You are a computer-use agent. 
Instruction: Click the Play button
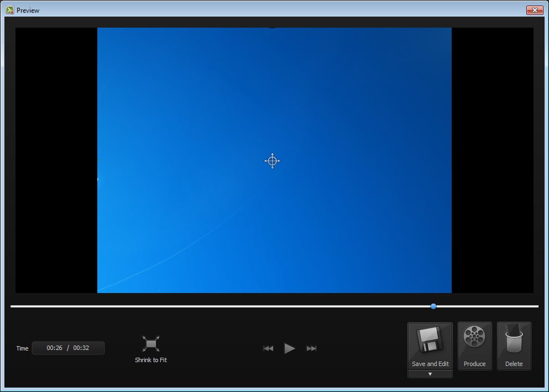tap(290, 348)
